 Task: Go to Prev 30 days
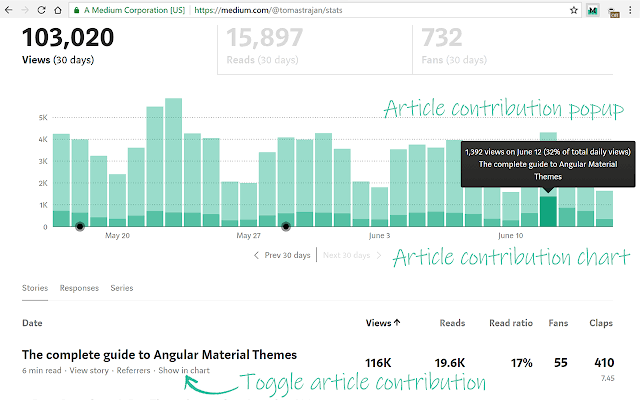(x=282, y=255)
